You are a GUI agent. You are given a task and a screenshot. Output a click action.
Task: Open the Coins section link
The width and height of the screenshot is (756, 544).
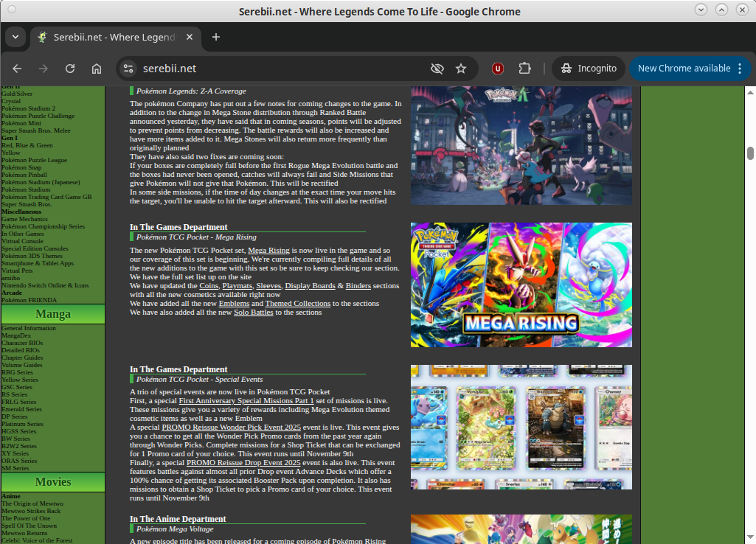tap(209, 286)
